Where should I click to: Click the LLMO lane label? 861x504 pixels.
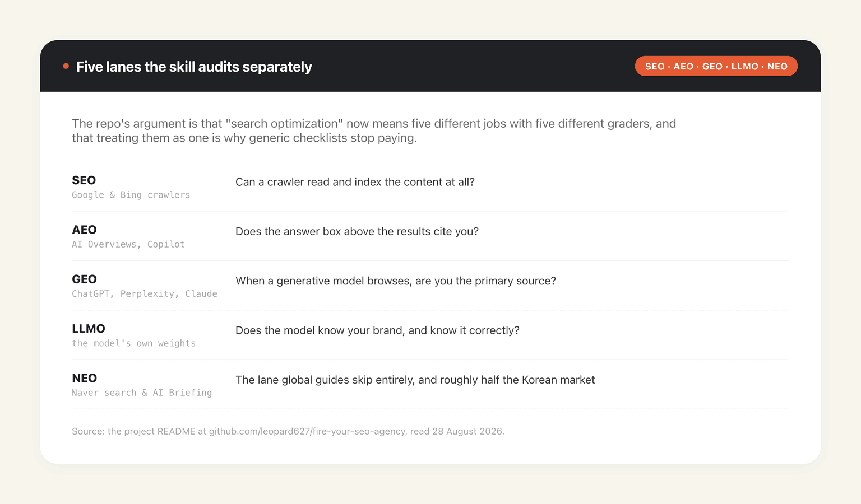pos(89,329)
